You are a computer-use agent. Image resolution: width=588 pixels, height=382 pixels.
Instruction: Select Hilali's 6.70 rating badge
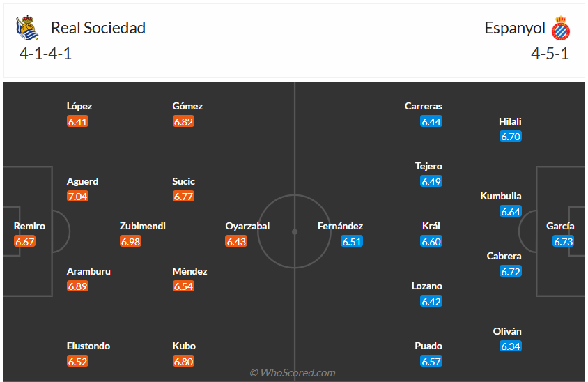coord(511,137)
